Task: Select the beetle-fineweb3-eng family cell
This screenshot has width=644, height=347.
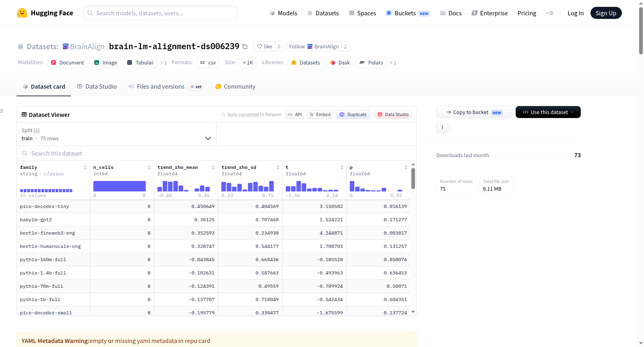Action: click(53, 233)
